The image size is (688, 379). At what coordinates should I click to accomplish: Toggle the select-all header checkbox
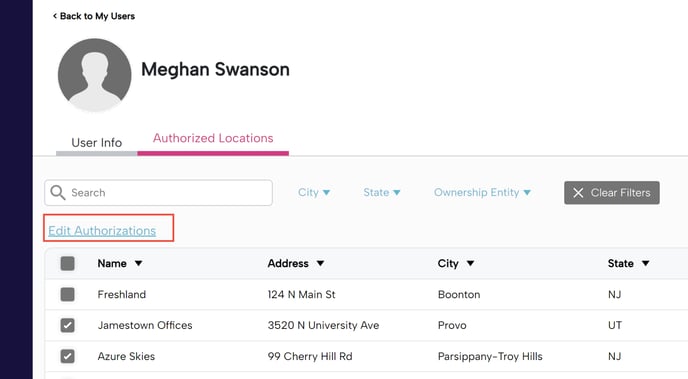pyautogui.click(x=68, y=264)
